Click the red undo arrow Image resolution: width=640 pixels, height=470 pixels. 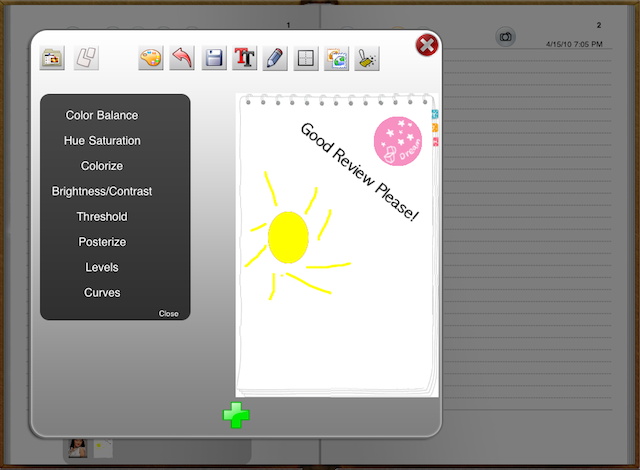click(181, 58)
